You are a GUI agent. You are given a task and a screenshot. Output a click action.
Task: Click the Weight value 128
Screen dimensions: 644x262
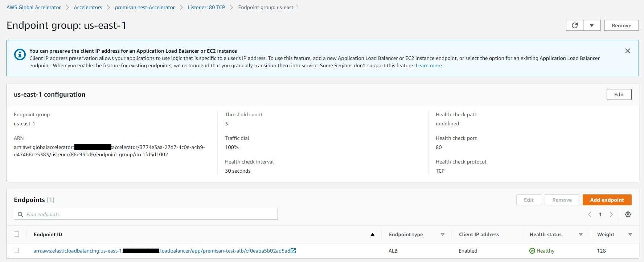pyautogui.click(x=601, y=251)
